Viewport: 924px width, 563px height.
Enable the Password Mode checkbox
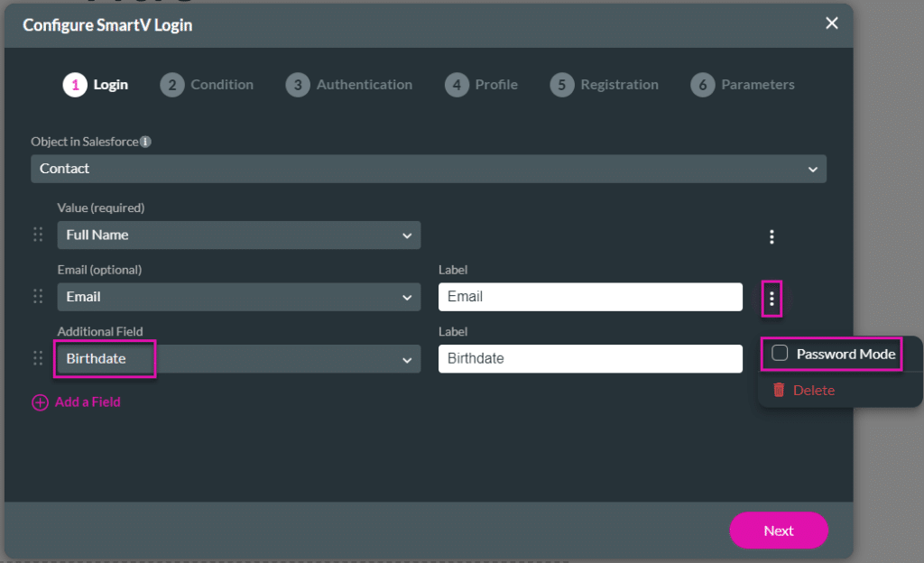(780, 354)
